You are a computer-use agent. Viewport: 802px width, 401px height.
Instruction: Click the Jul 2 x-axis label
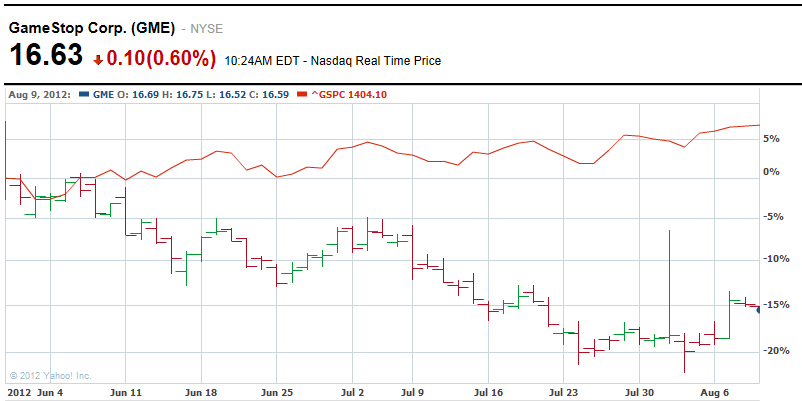(x=352, y=393)
